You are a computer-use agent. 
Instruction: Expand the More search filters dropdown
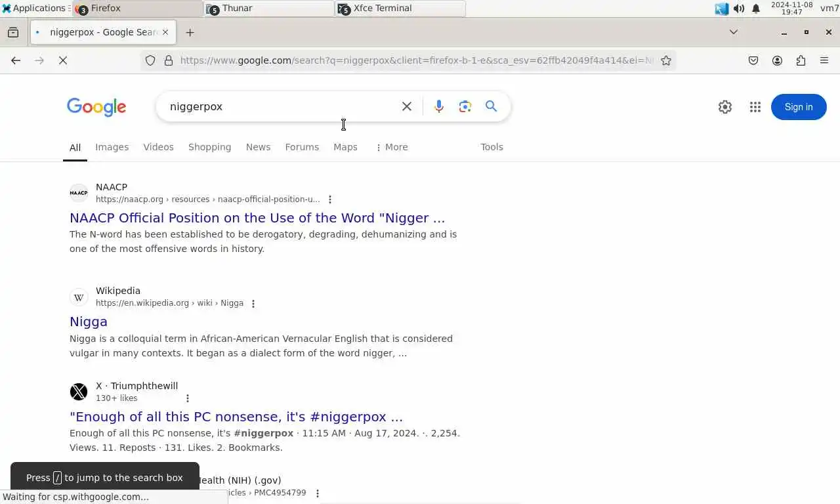pyautogui.click(x=392, y=147)
